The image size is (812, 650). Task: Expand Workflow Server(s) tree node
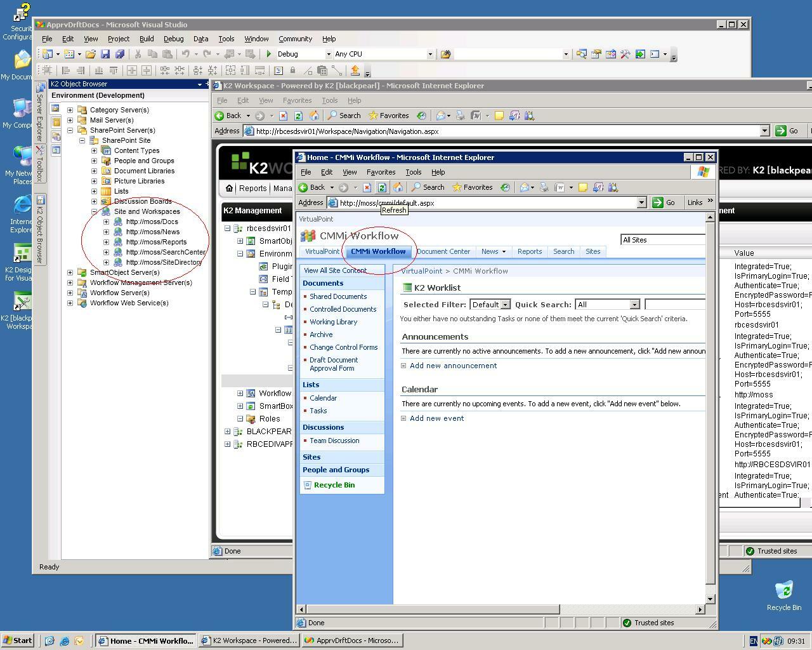click(70, 293)
